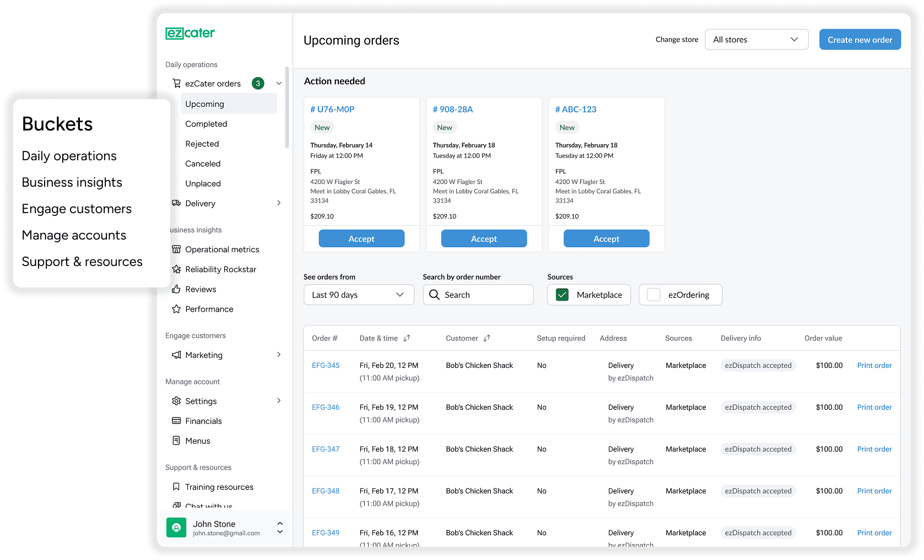The width and height of the screenshot is (924, 560).
Task: Open the Unplaced orders view
Action: click(203, 183)
